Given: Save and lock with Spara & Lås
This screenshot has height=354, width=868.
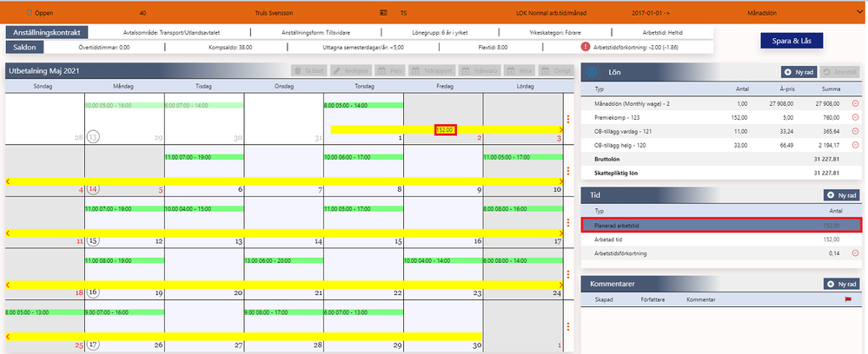Looking at the screenshot, I should coord(792,41).
